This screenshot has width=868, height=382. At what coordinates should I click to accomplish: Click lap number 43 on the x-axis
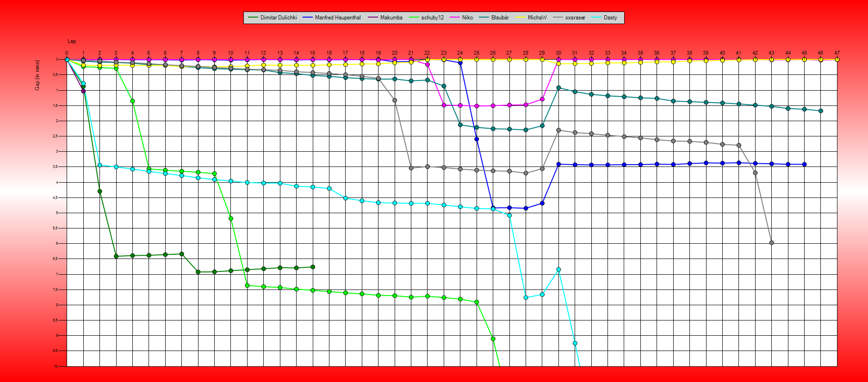(x=771, y=53)
